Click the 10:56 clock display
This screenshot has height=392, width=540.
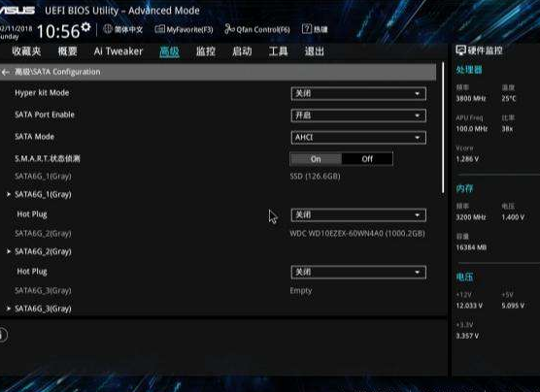click(x=58, y=31)
